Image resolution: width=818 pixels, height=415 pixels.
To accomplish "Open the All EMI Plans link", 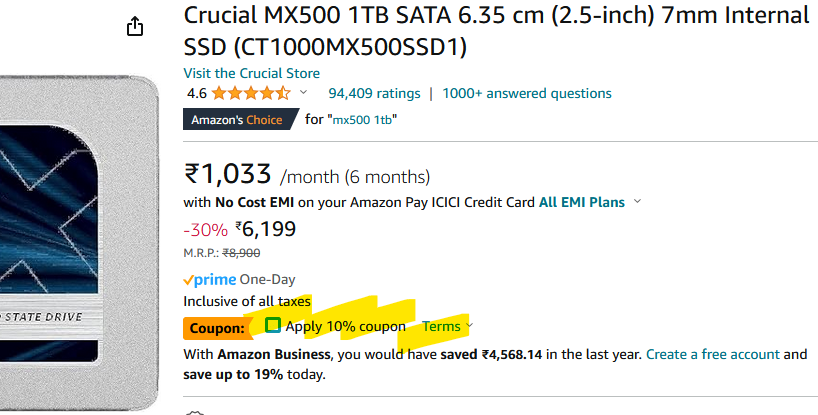I will (582, 202).
